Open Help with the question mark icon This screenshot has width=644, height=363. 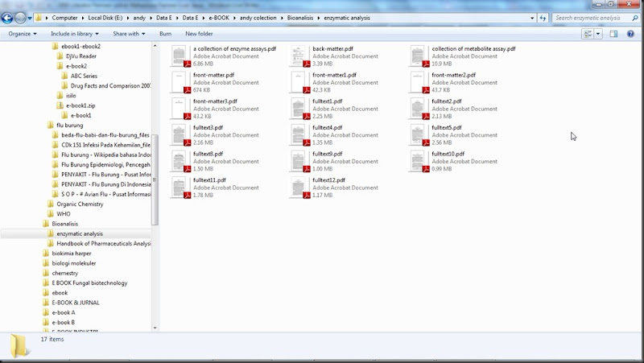point(630,34)
